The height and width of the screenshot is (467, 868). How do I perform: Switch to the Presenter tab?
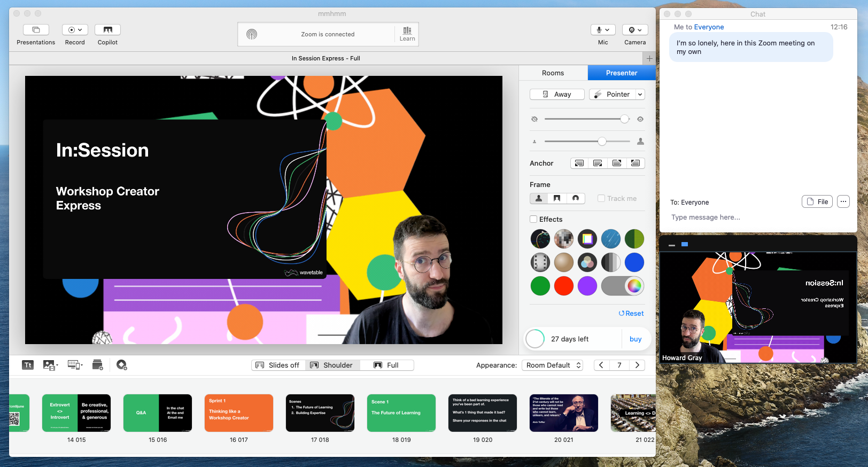coord(622,73)
